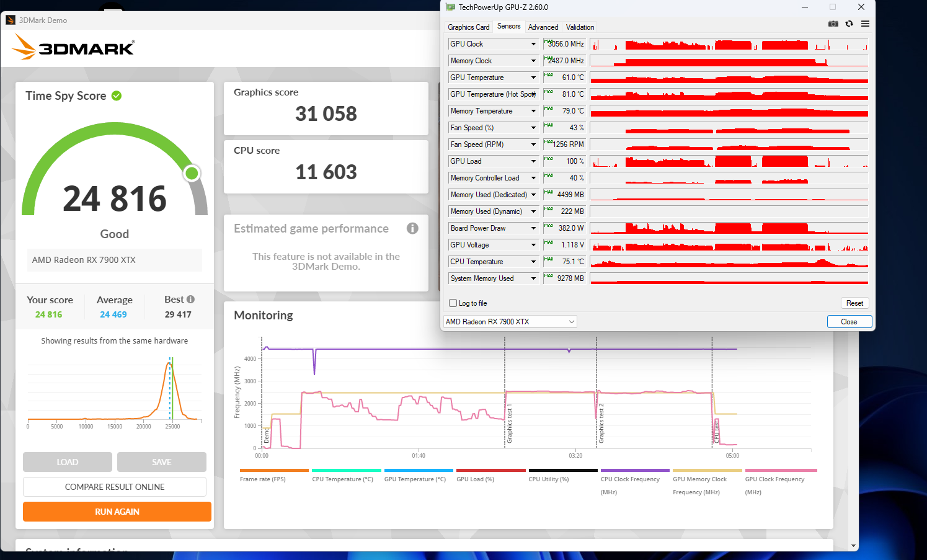Click the GPU Memory Clock Frequency yellow legend swatch
This screenshot has width=927, height=560.
(707, 470)
